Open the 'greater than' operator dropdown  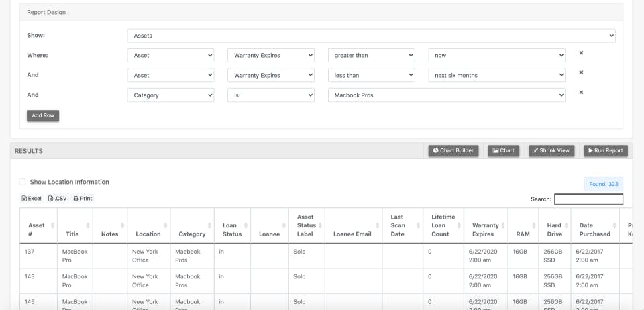pyautogui.click(x=371, y=56)
